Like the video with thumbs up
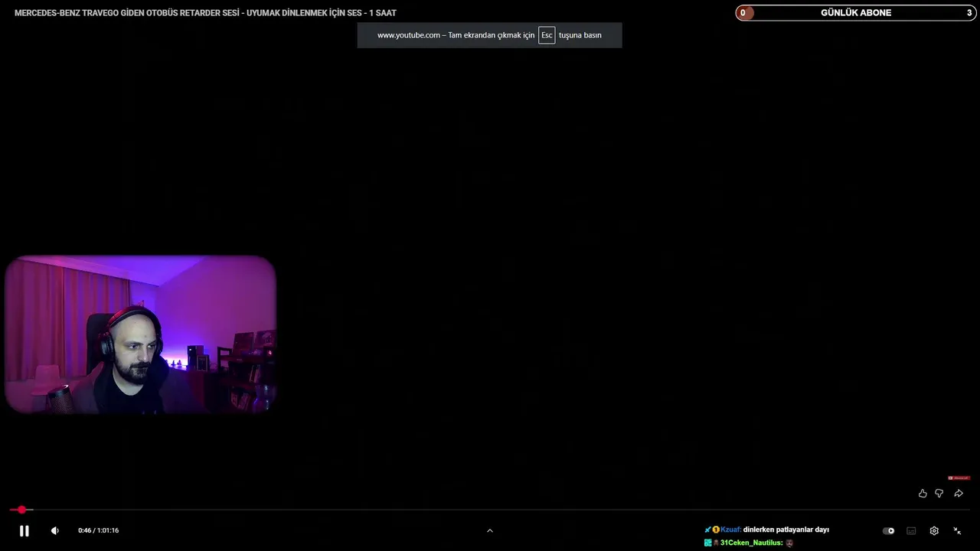Image resolution: width=980 pixels, height=551 pixels. coord(923,494)
